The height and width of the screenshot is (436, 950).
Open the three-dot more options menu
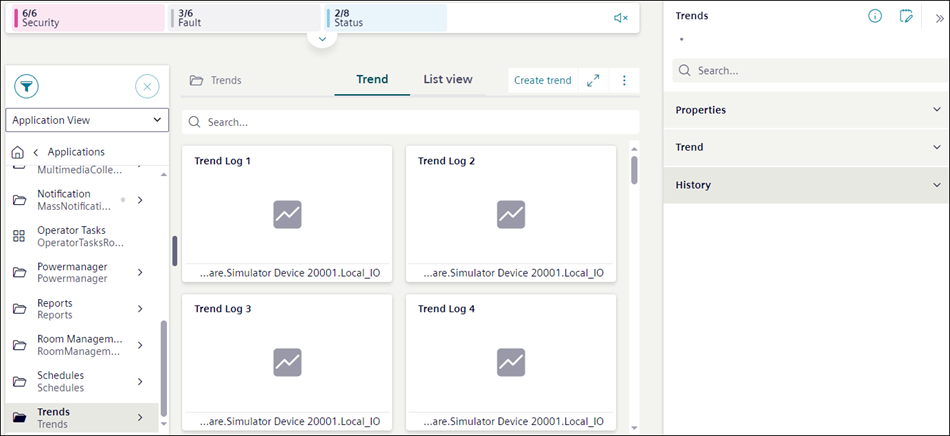624,80
